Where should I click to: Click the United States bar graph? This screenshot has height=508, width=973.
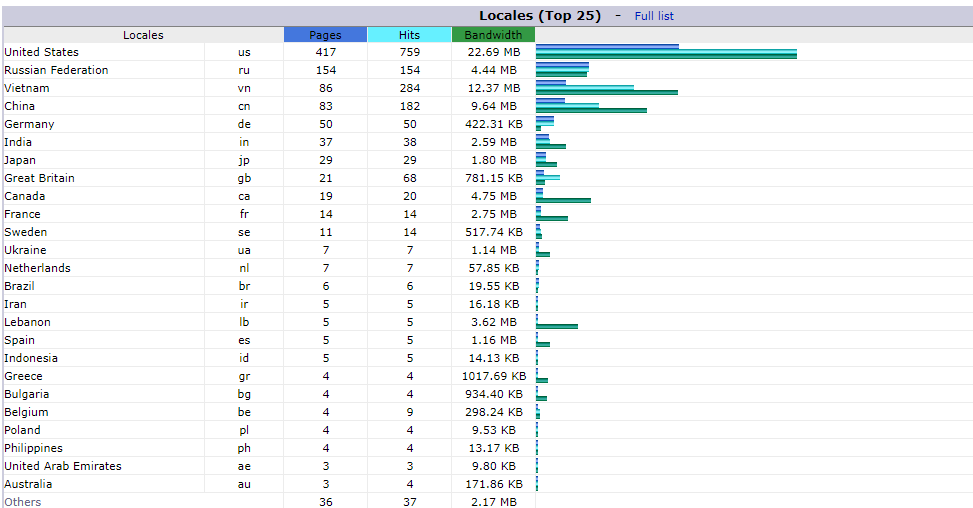666,52
